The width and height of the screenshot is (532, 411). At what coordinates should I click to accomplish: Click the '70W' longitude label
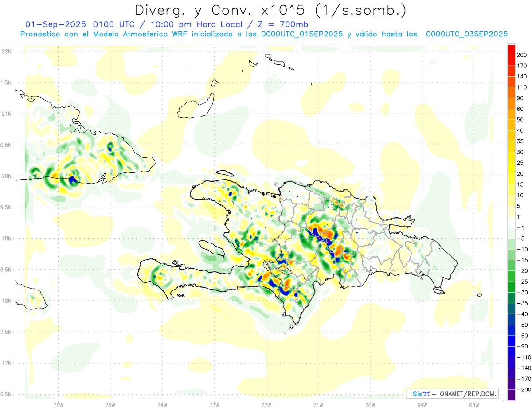pyautogui.click(x=370, y=404)
